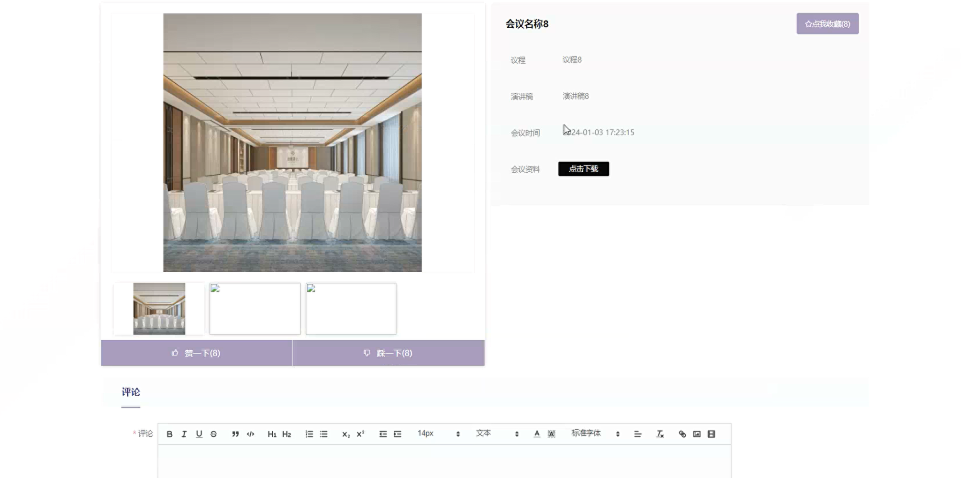The width and height of the screenshot is (980, 478).
Task: Insert a code block in editor
Action: point(250,434)
